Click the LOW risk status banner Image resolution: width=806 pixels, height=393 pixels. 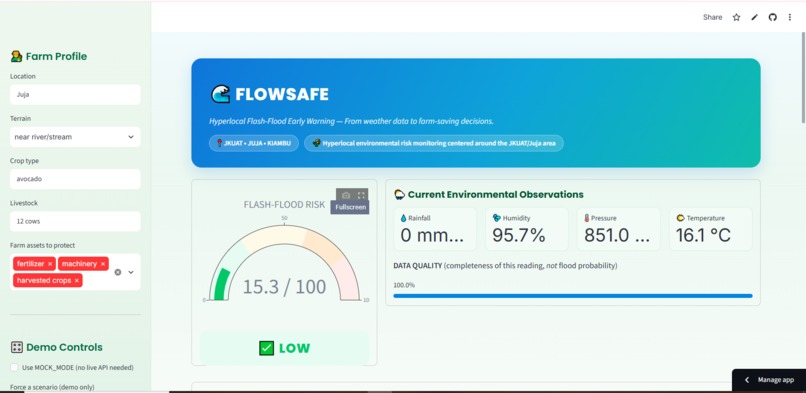(284, 348)
